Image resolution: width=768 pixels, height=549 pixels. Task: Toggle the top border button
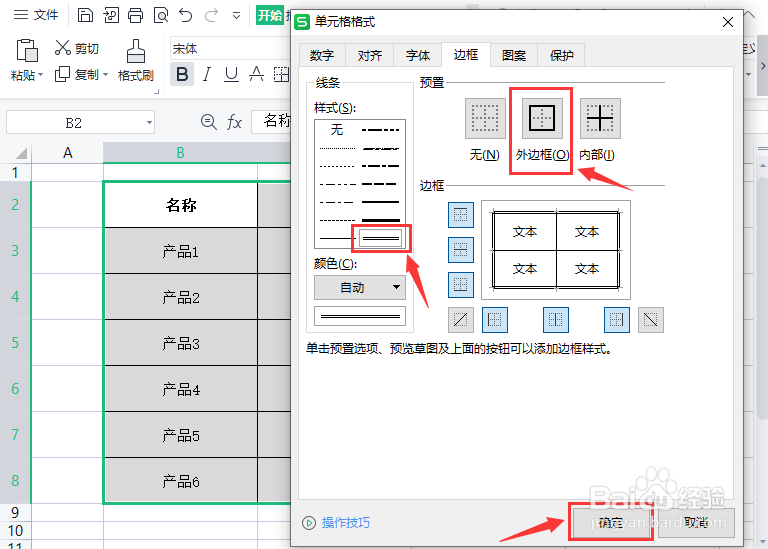pos(460,215)
